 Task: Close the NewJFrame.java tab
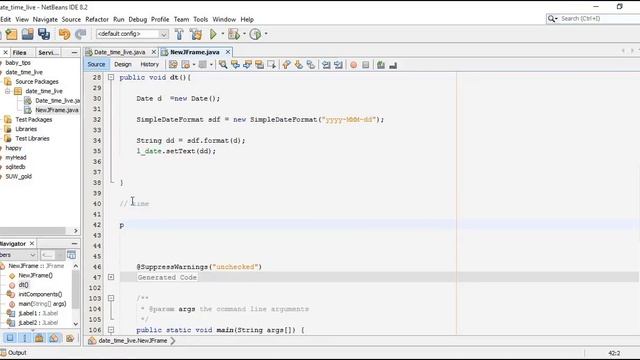click(228, 52)
